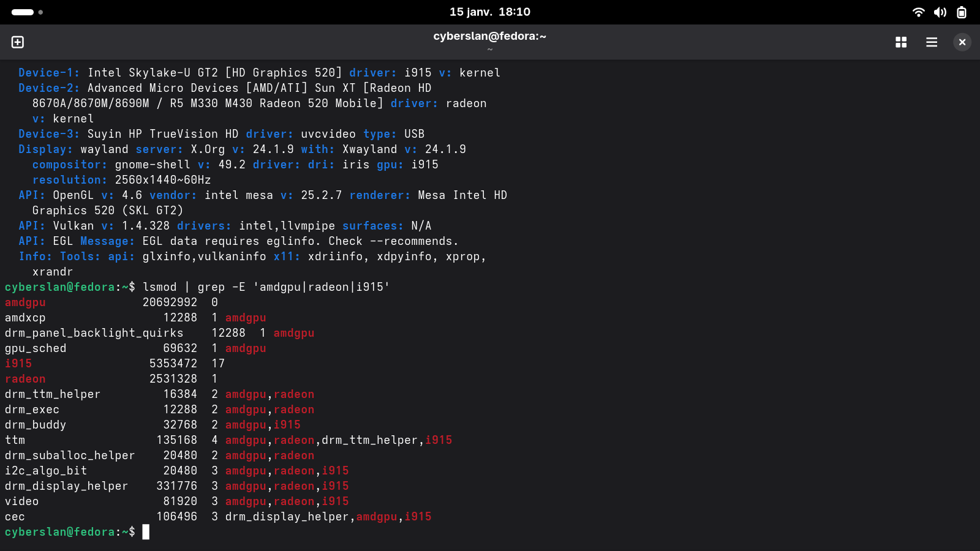Click the Display: label text
This screenshot has height=551, width=980.
click(45, 149)
